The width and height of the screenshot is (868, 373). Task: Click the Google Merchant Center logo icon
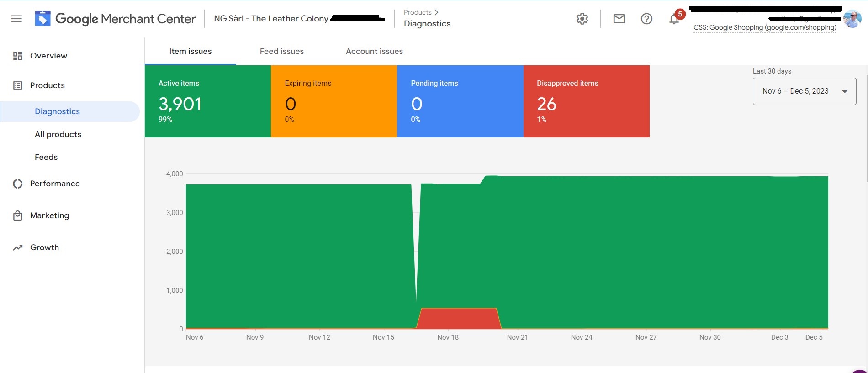click(43, 19)
